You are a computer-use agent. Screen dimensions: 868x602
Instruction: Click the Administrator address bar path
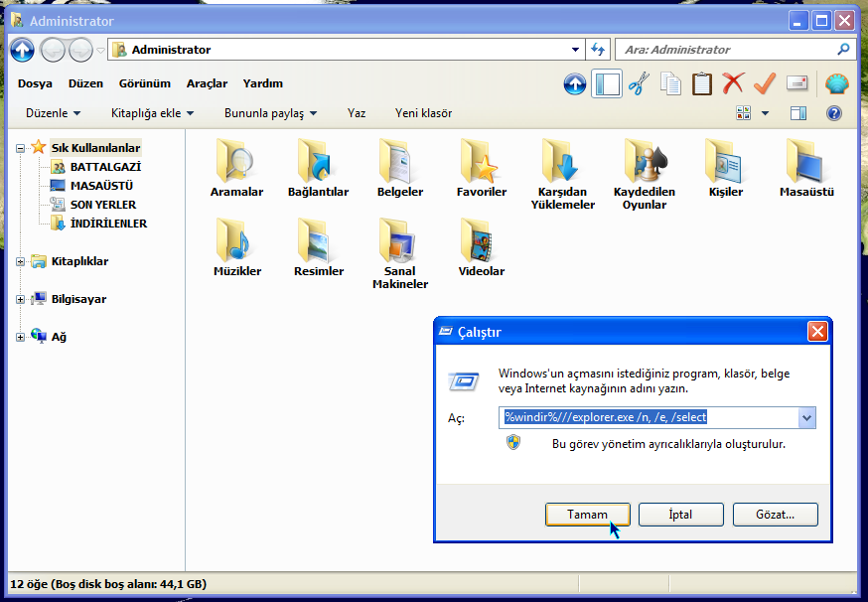pos(171,50)
